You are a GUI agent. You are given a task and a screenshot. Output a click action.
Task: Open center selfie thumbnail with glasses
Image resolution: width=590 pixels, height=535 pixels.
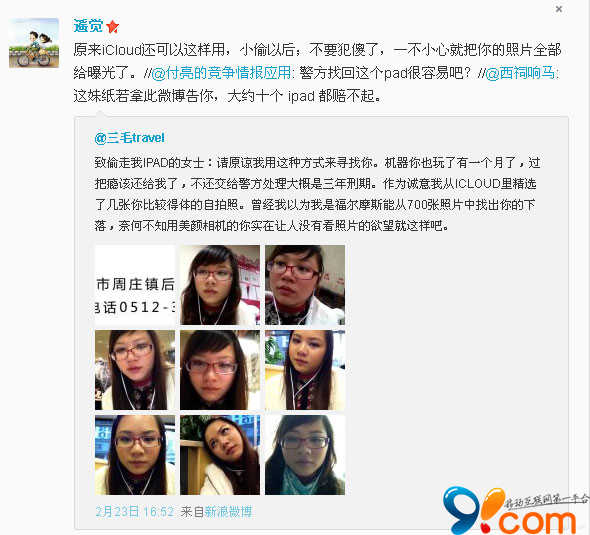tap(220, 370)
